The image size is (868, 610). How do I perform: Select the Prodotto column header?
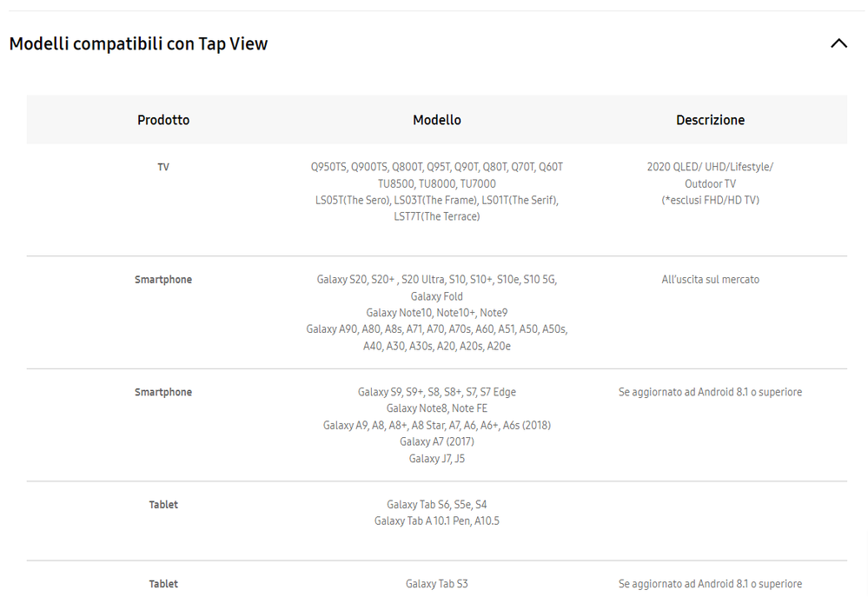163,120
